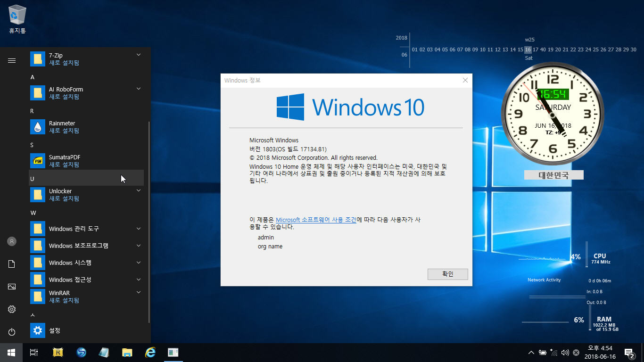
Task: Launch Internet Explorer from the taskbar
Action: pyautogui.click(x=150, y=353)
